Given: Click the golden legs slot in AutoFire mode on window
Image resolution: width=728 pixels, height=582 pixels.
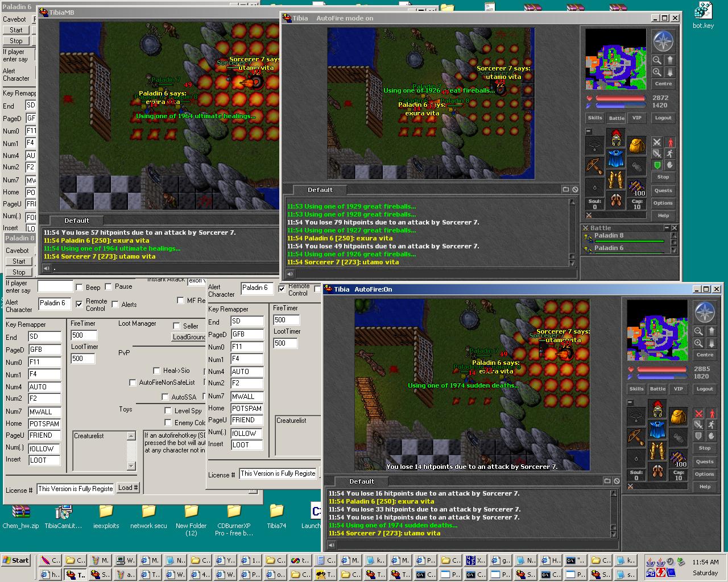Looking at the screenshot, I should (615, 180).
